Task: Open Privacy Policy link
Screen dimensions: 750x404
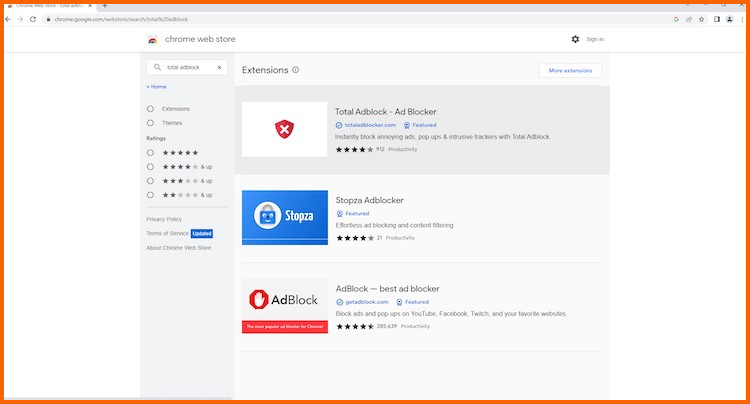Action: (164, 219)
